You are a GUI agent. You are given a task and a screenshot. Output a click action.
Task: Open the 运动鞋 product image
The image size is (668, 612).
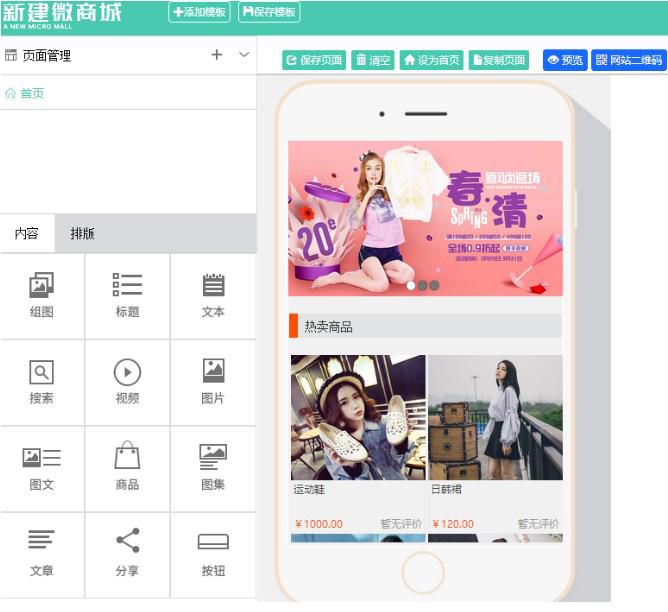(358, 417)
